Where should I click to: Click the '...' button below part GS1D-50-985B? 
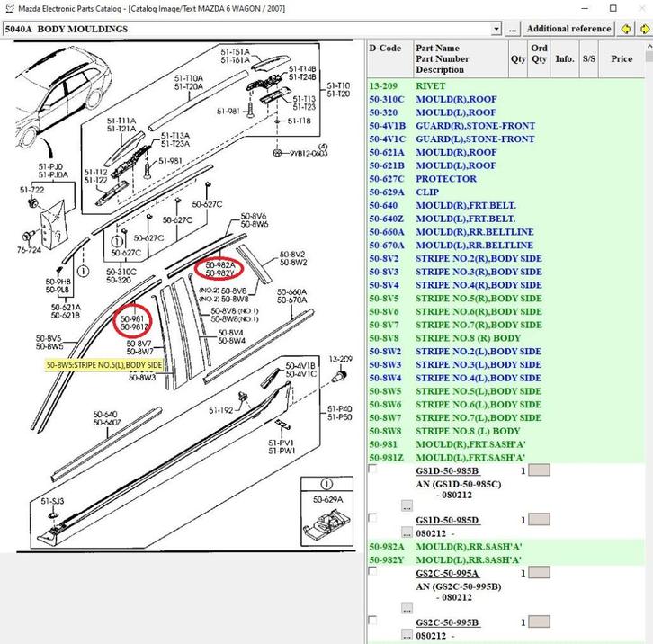pos(407,505)
